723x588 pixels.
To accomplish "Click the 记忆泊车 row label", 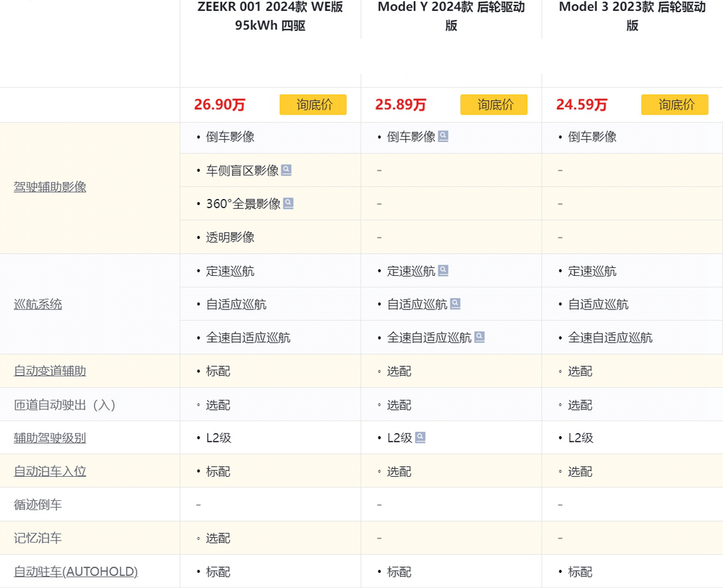I will click(x=37, y=538).
